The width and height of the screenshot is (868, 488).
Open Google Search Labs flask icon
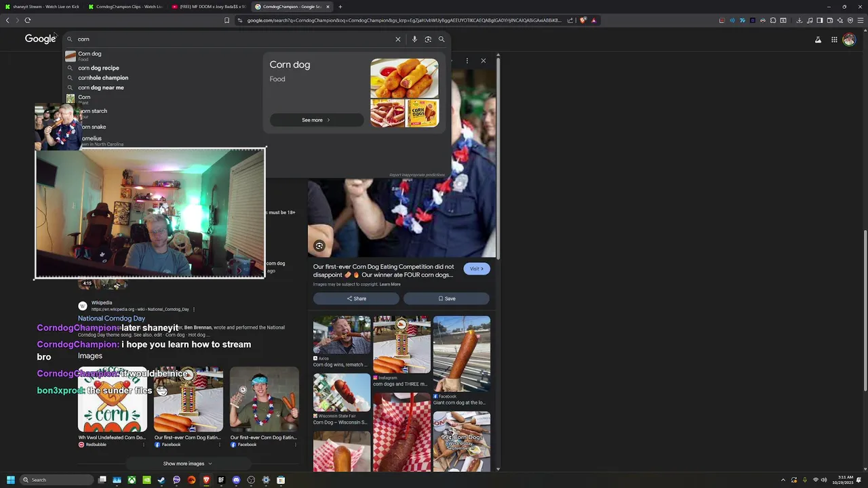pos(818,40)
